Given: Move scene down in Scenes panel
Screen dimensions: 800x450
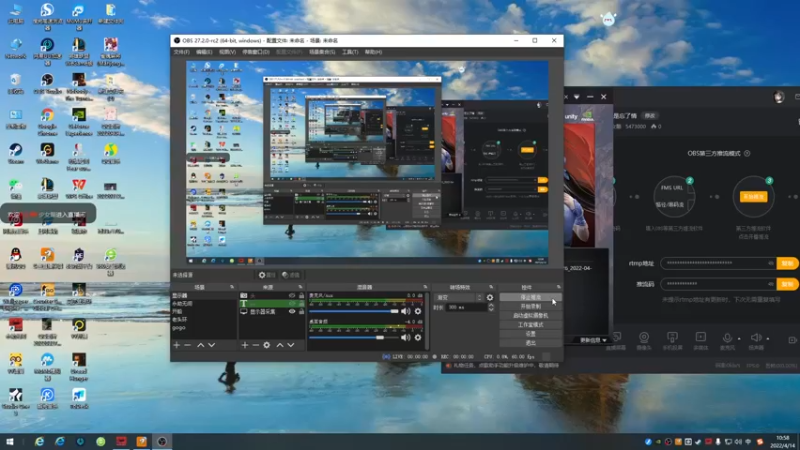Looking at the screenshot, I should pos(211,345).
